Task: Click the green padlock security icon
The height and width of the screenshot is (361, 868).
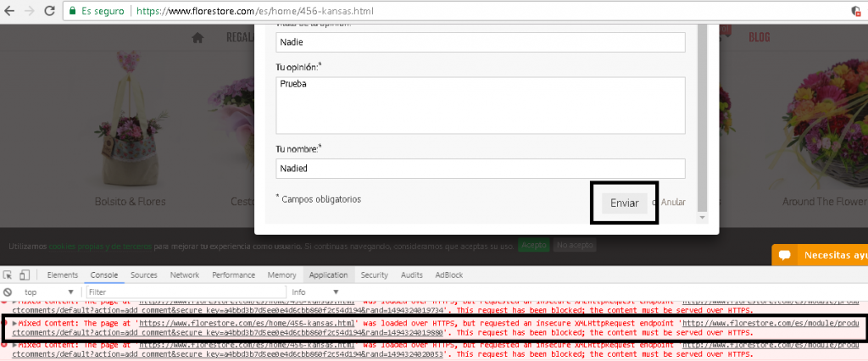Action: 72,10
